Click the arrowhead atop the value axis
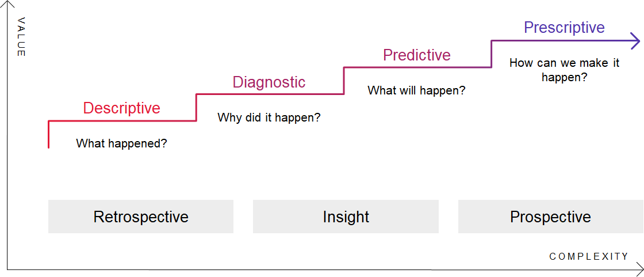This screenshot has height=277, width=644. [x=6, y=6]
